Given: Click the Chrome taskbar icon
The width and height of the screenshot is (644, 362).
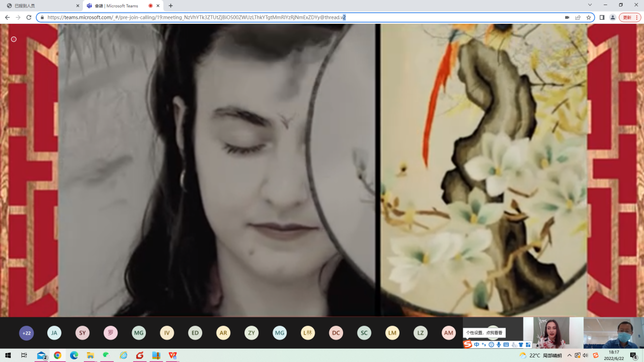Looking at the screenshot, I should pyautogui.click(x=57, y=355).
